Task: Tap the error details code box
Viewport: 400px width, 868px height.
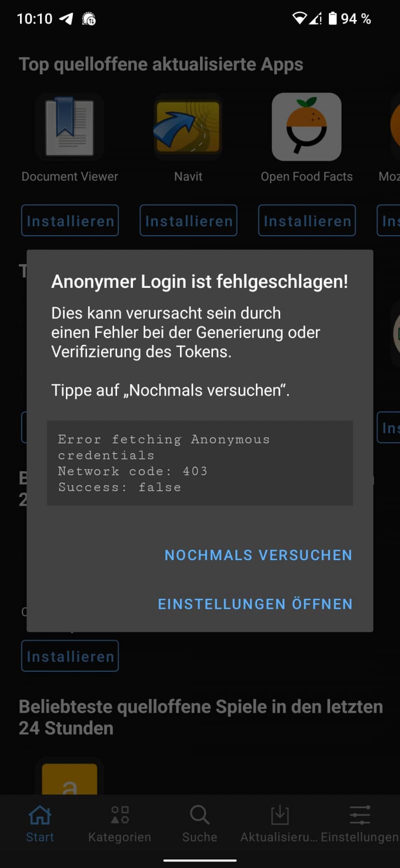Action: click(x=200, y=463)
